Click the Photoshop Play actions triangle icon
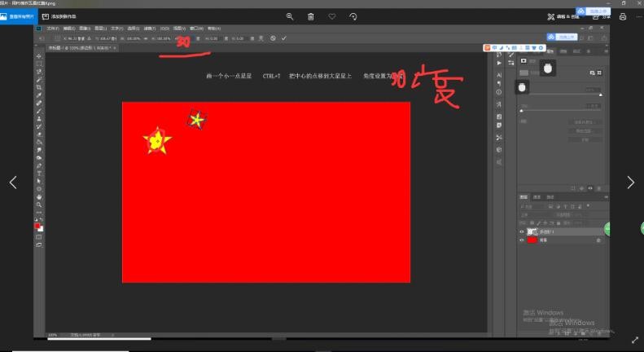The image size is (644, 352). pos(499,63)
